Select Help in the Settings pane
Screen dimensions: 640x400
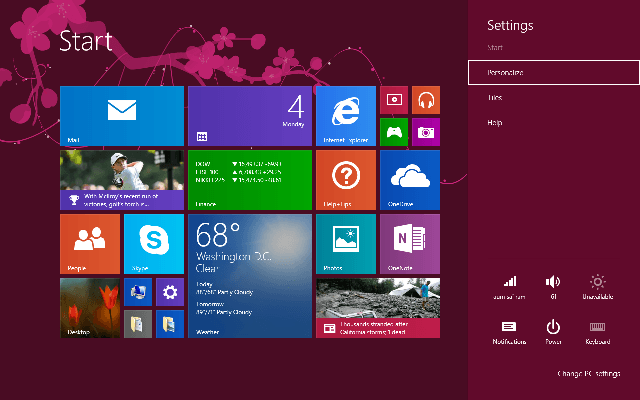tap(553, 122)
